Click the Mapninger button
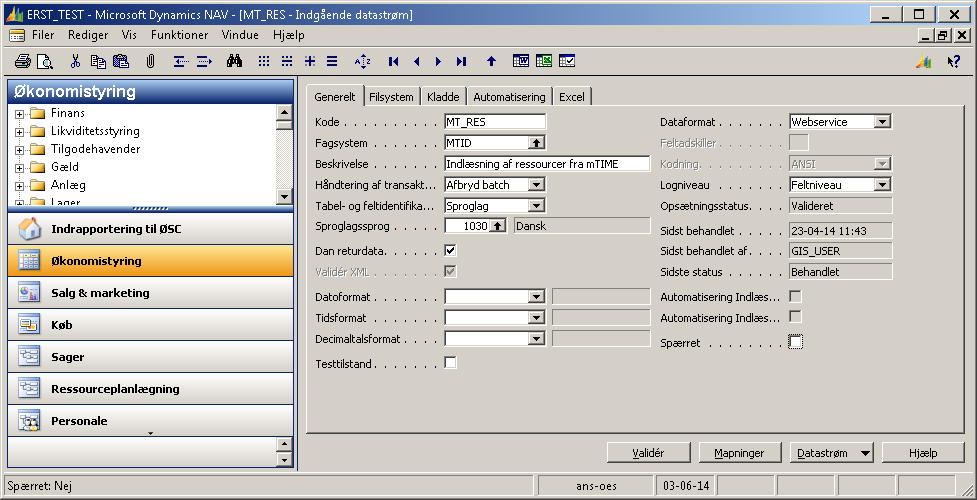977x500 pixels. 739,453
